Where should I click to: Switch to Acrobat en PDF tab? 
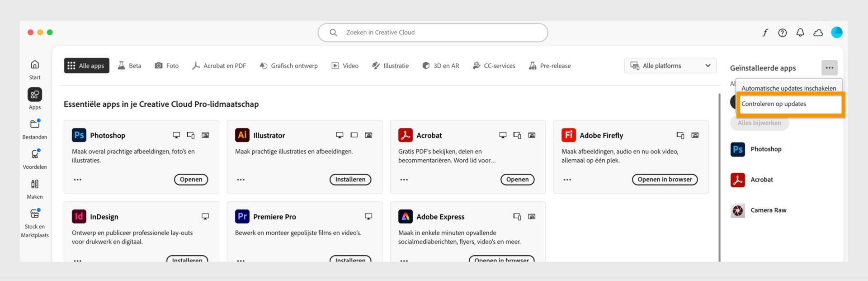point(219,66)
